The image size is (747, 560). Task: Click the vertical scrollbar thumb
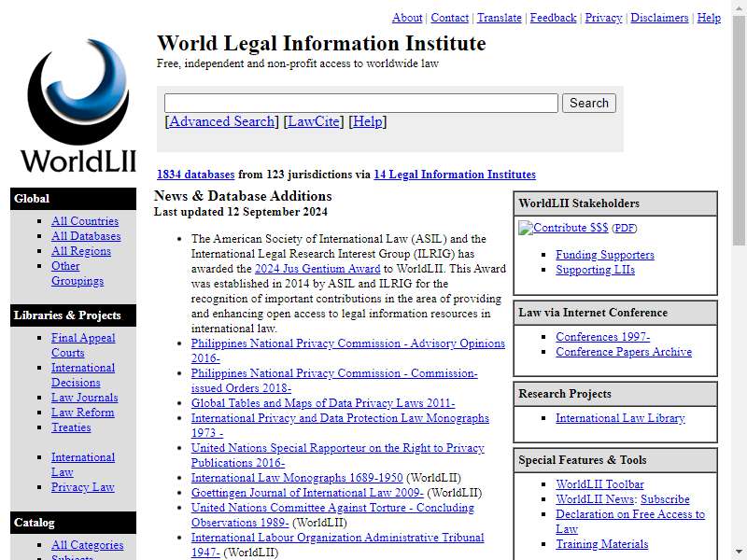click(x=740, y=129)
